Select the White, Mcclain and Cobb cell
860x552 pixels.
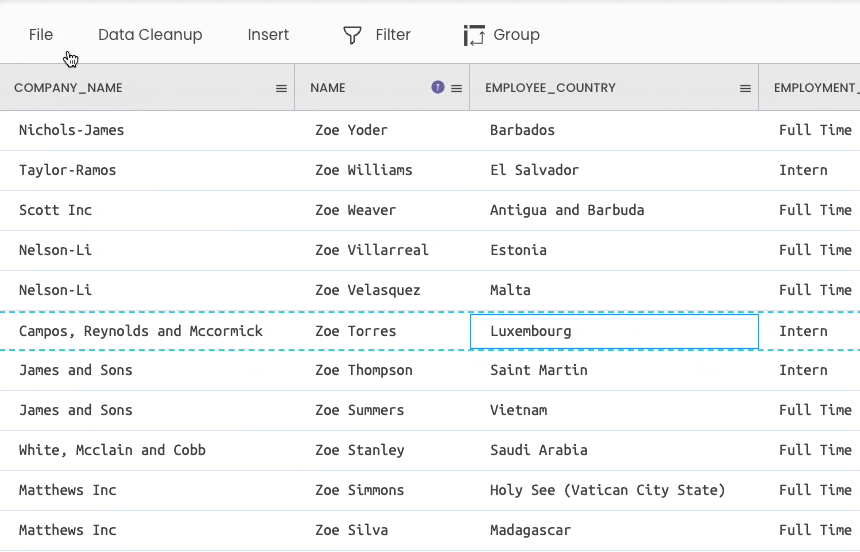point(112,450)
